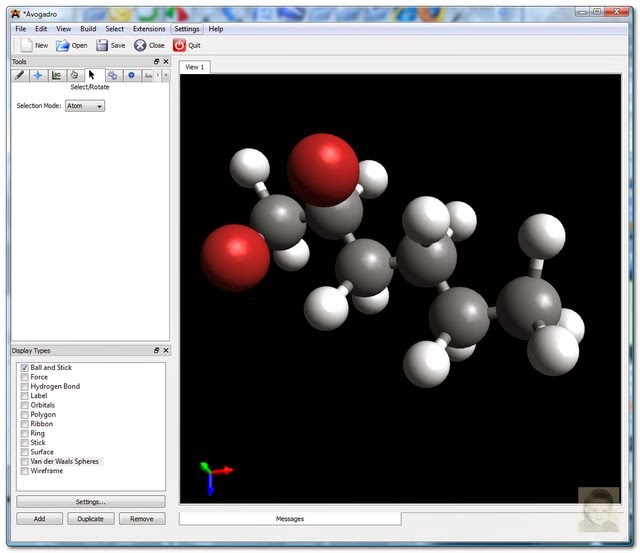
Task: Enable the Label display type
Action: coord(24,396)
